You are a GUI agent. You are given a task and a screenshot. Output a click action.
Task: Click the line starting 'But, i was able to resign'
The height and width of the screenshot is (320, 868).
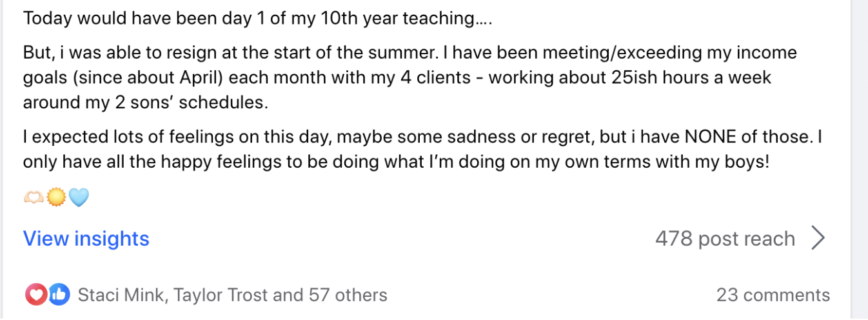pos(409,52)
